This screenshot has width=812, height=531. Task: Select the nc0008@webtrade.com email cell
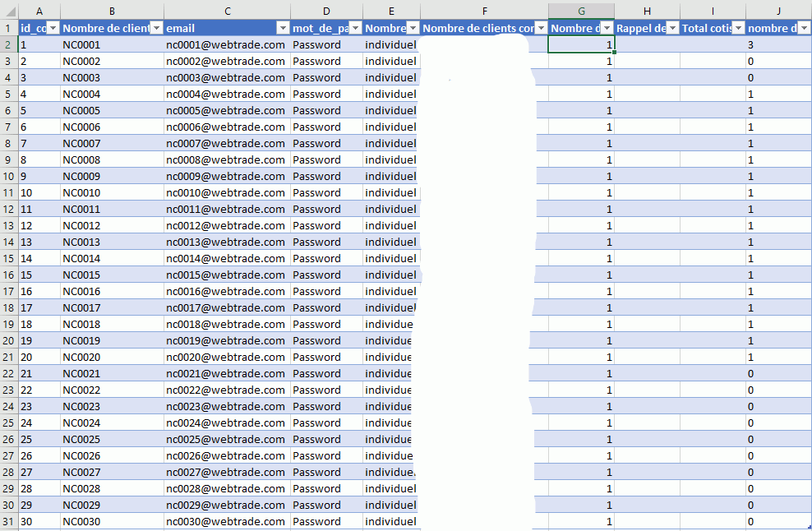click(225, 159)
